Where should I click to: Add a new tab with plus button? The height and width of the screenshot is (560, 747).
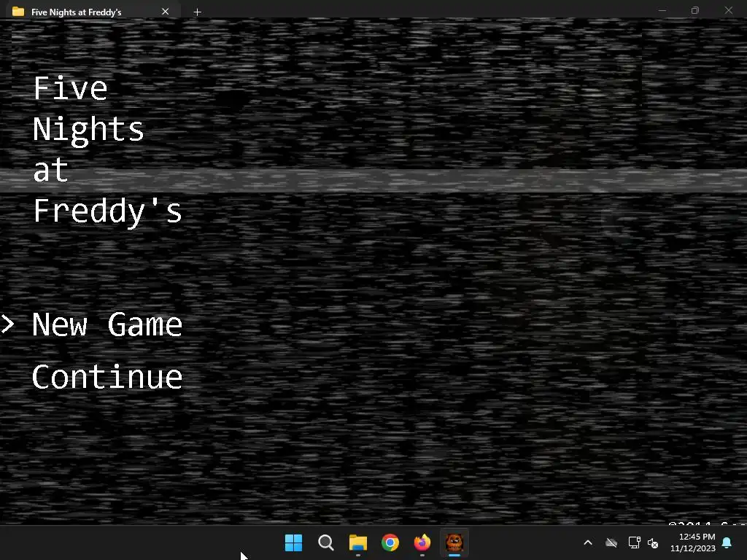(197, 12)
